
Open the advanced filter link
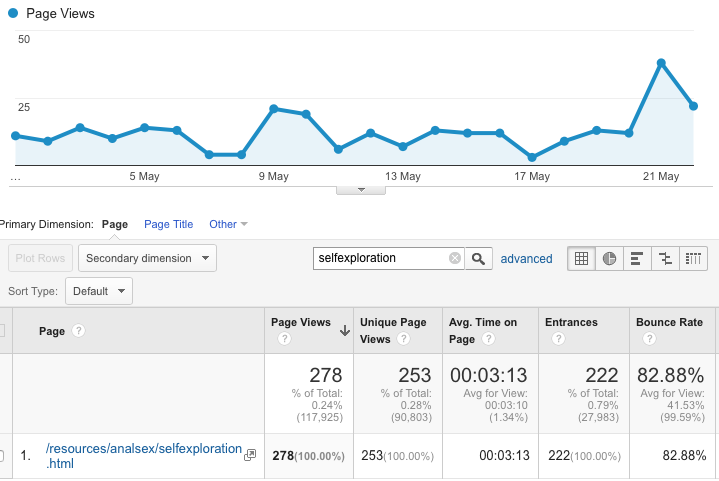click(526, 258)
